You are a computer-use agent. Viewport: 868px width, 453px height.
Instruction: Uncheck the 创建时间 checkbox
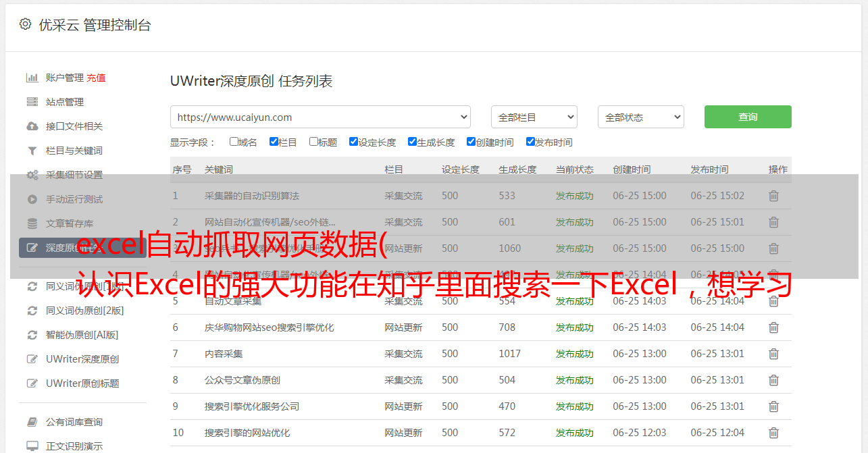click(471, 142)
